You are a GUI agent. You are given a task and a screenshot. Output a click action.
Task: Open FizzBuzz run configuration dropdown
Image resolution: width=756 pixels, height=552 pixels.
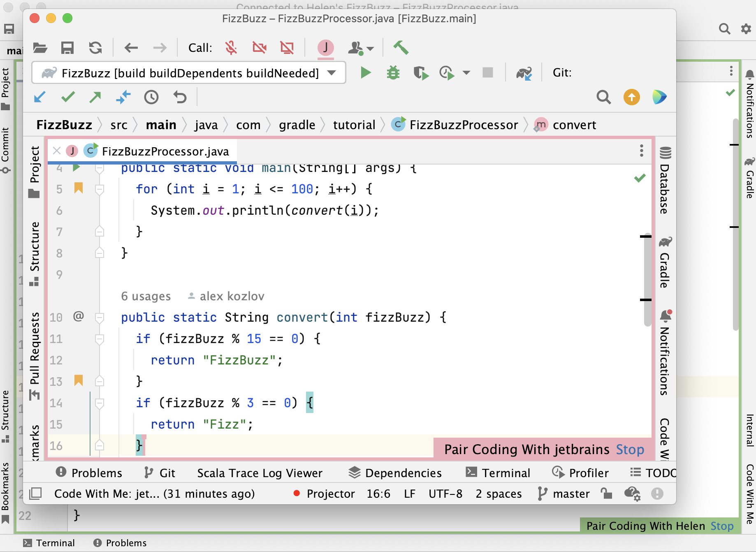[x=189, y=73]
